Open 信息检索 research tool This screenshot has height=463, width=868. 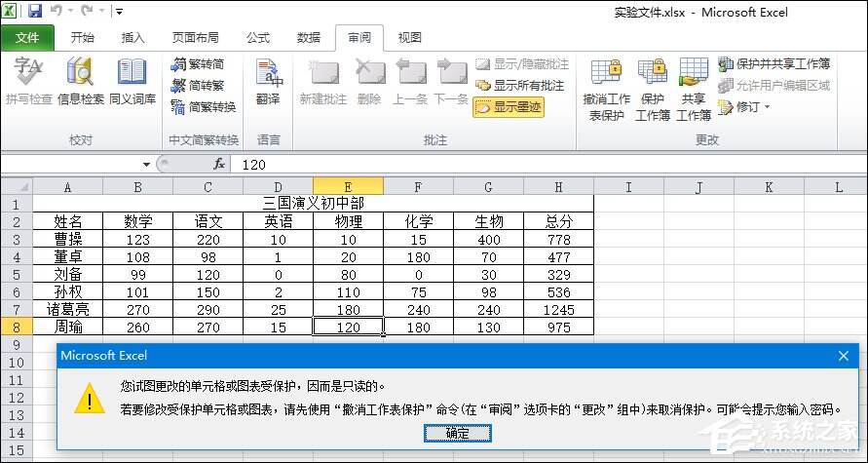pyautogui.click(x=81, y=82)
